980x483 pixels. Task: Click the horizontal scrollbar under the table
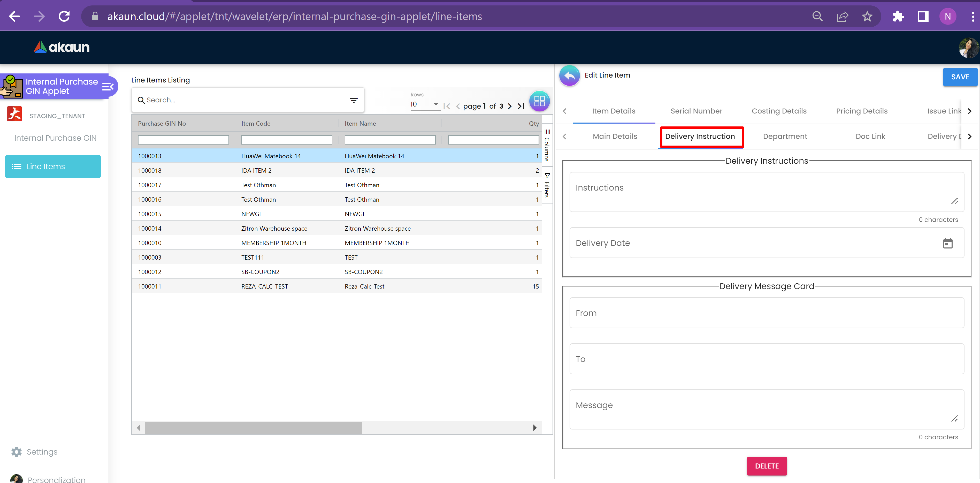(x=253, y=428)
